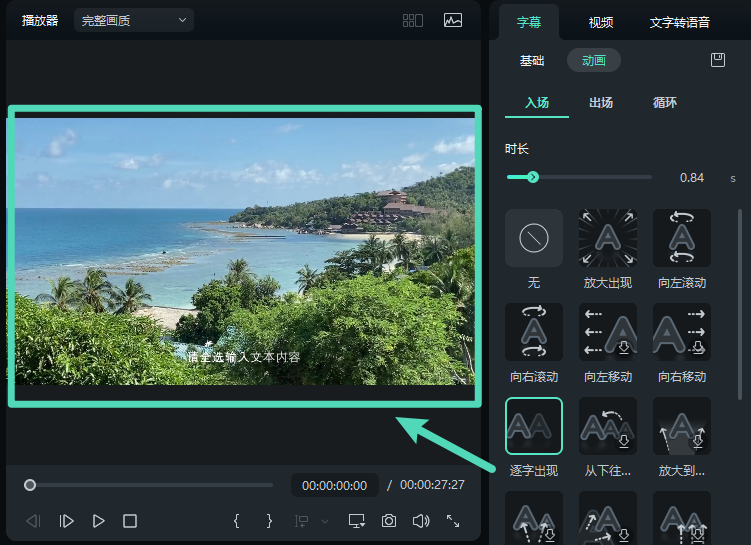Select the 动画 sub-tab
Screen dimensions: 751x545
coord(594,60)
